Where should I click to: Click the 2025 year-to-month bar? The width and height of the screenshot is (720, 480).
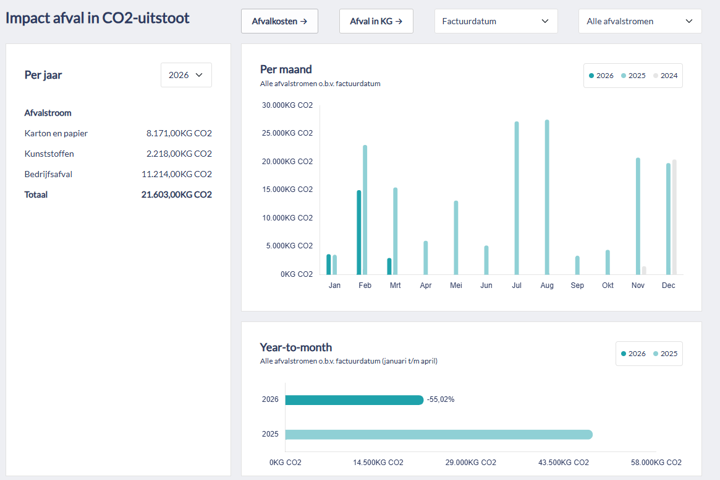[438, 435]
